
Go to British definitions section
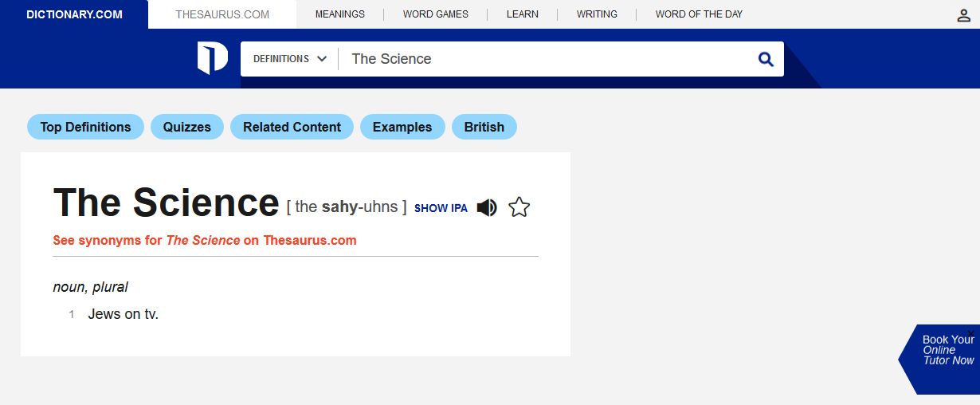484,127
